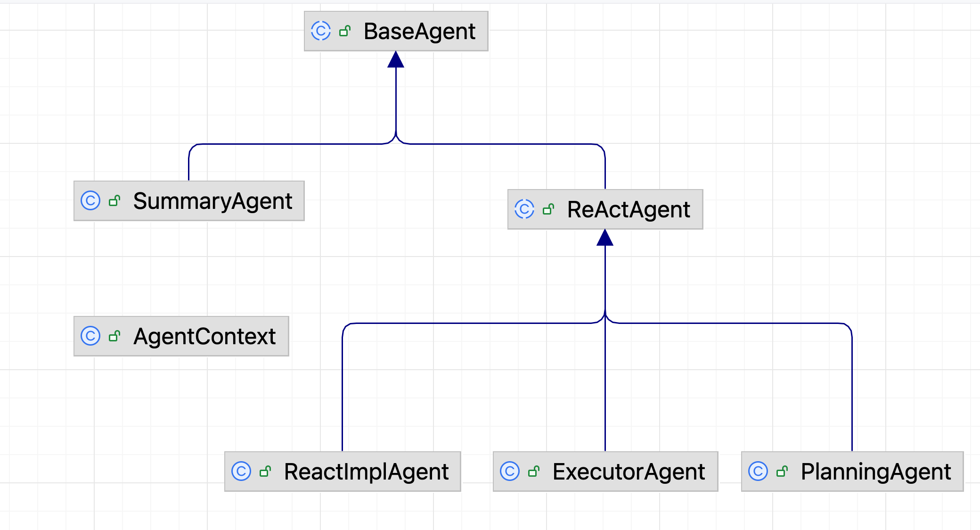This screenshot has width=980, height=530.
Task: Click the class icon on PlanningAgent node
Action: point(758,472)
